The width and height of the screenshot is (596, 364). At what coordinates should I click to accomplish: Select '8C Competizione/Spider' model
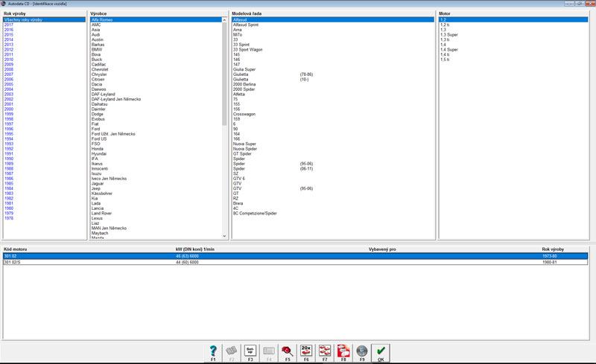(255, 213)
